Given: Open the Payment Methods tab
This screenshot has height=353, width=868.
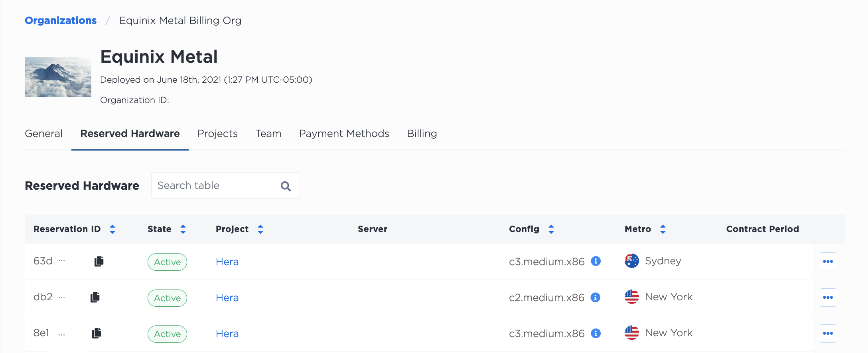Looking at the screenshot, I should click(344, 133).
